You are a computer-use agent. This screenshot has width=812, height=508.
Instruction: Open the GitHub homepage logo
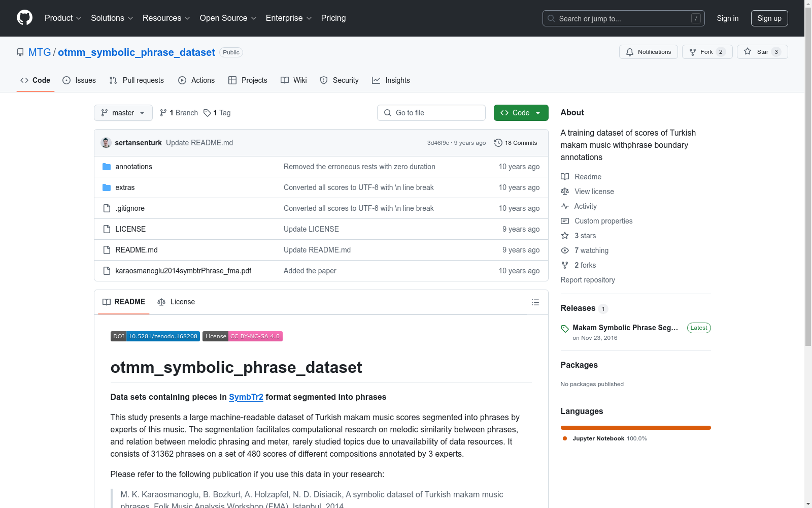point(24,18)
